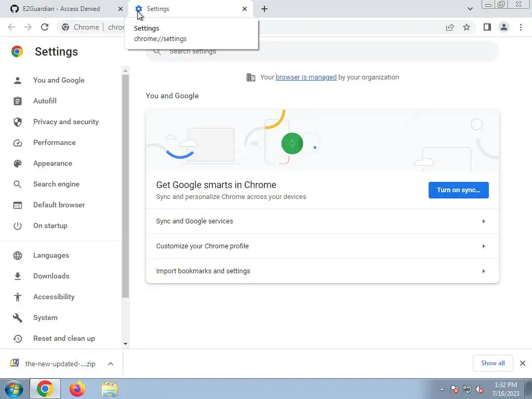Click the Chrome site info chip in address bar
The image size is (532, 399).
81,27
